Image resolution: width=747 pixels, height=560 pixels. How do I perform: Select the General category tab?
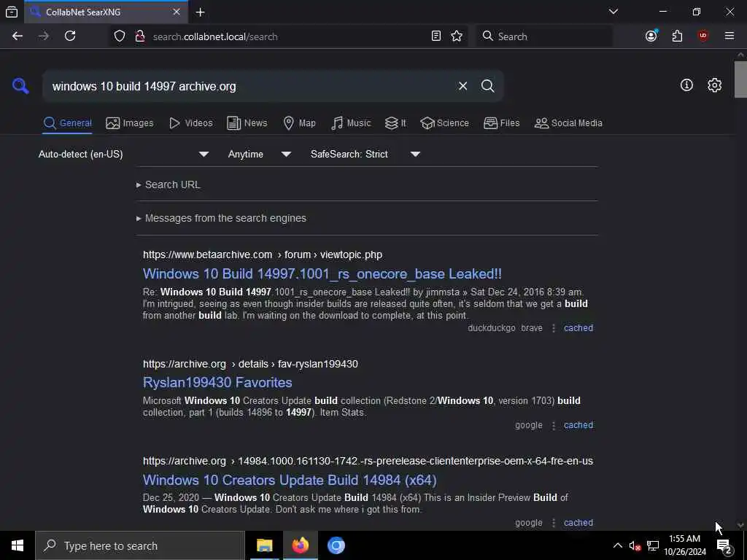coord(67,122)
